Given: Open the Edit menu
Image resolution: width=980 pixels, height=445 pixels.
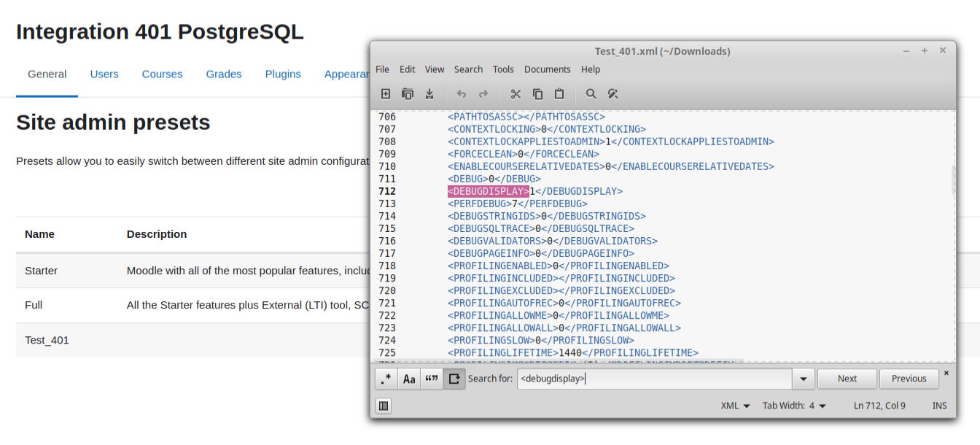Looking at the screenshot, I should [407, 69].
